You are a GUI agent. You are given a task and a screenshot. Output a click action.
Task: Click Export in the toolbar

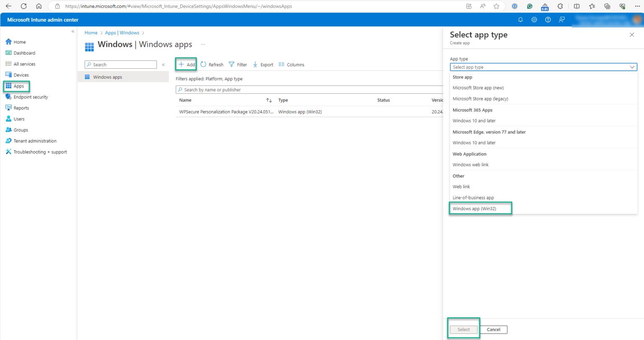(263, 64)
